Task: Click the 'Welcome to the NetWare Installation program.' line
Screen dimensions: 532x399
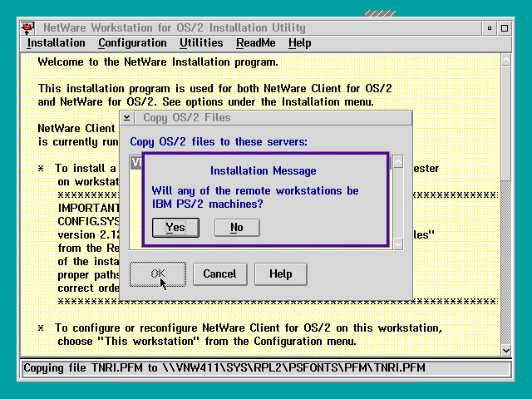Action: pyautogui.click(x=158, y=62)
